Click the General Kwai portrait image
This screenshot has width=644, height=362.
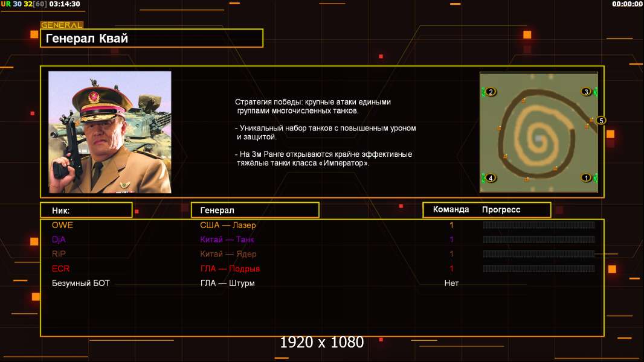(110, 132)
